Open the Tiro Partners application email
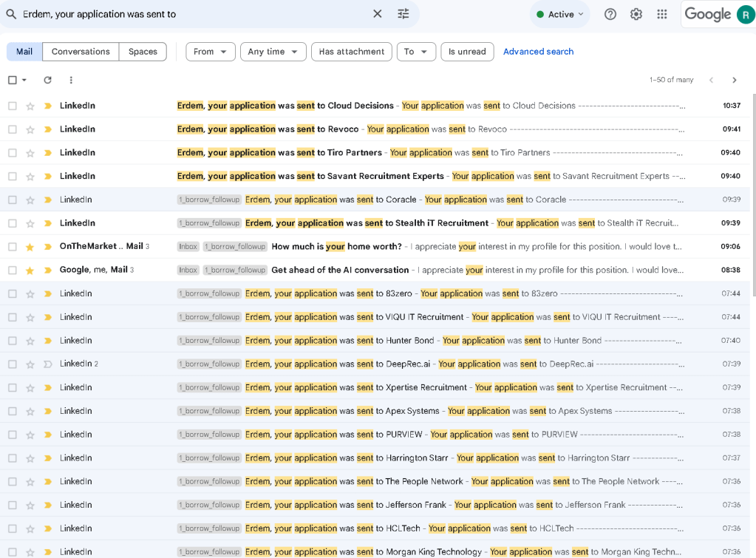 pos(375,153)
